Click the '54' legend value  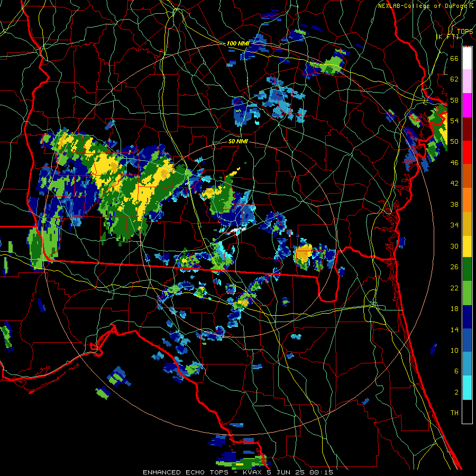pos(454,121)
